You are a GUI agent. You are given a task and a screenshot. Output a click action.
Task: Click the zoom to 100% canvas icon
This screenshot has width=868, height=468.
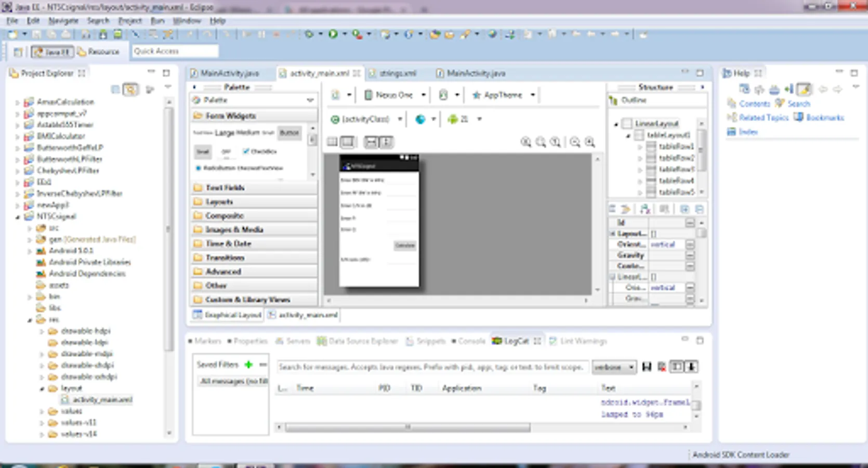(556, 142)
